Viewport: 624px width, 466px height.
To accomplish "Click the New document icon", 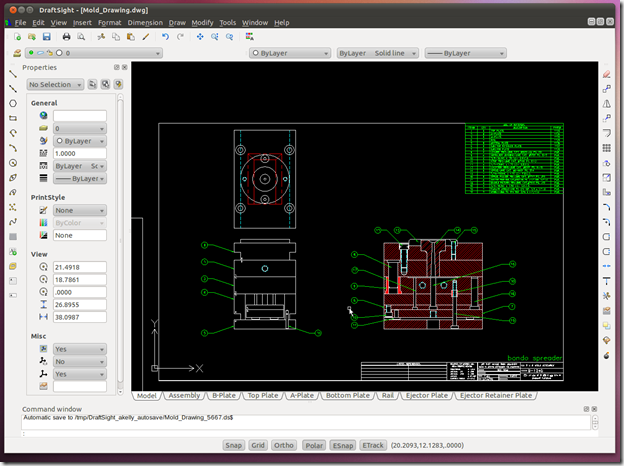I will (x=17, y=37).
